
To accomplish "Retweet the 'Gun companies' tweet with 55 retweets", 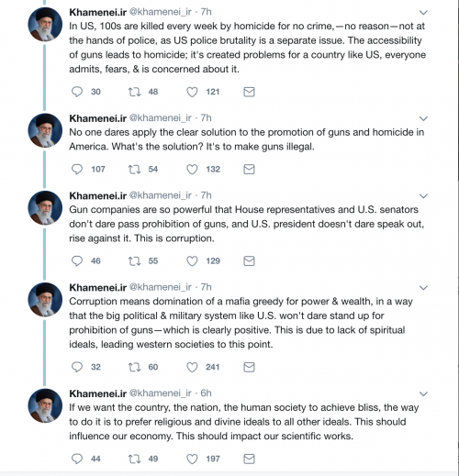I will point(134,260).
